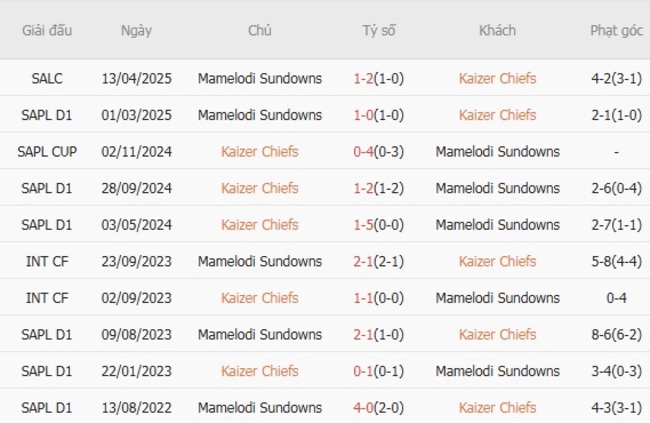Click home team Kaizer Chiefs in the 02/11/2024 row

pos(260,151)
